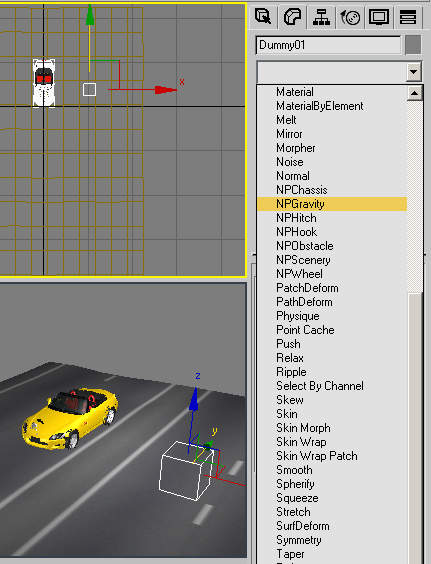The image size is (431, 564).
Task: Select the yellow convertible in perspective viewport
Action: 70,418
